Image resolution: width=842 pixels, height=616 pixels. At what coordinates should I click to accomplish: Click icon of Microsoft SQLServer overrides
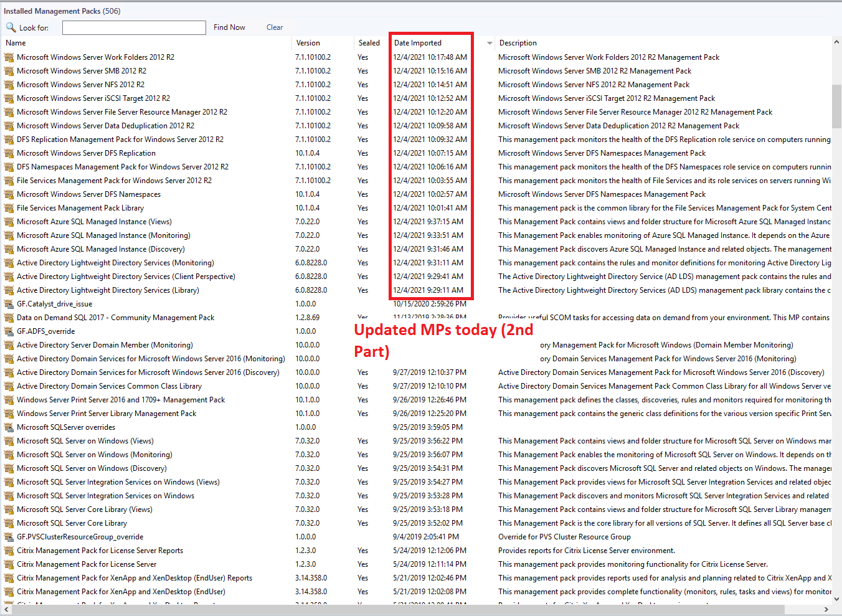(9, 427)
